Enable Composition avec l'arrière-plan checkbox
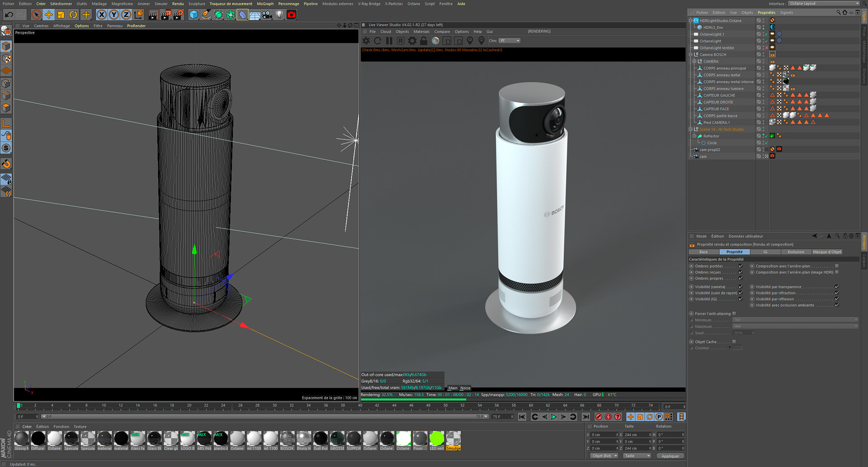 tap(837, 266)
